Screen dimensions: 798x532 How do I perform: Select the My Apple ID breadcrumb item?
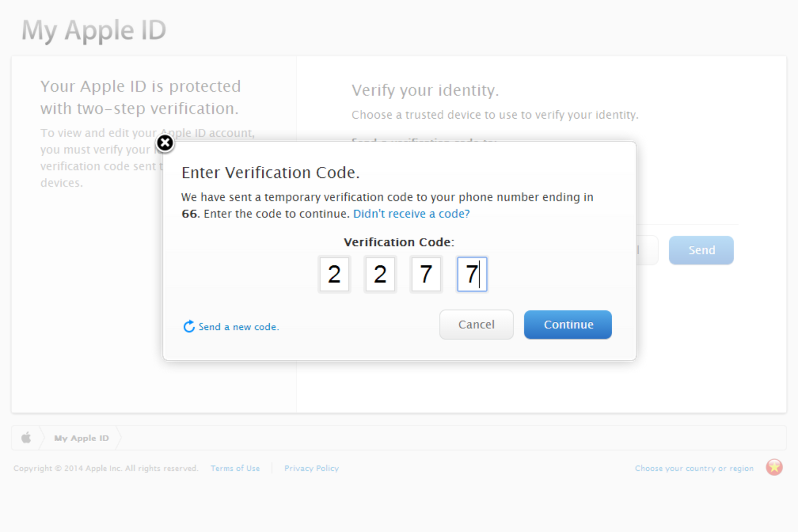(81, 438)
